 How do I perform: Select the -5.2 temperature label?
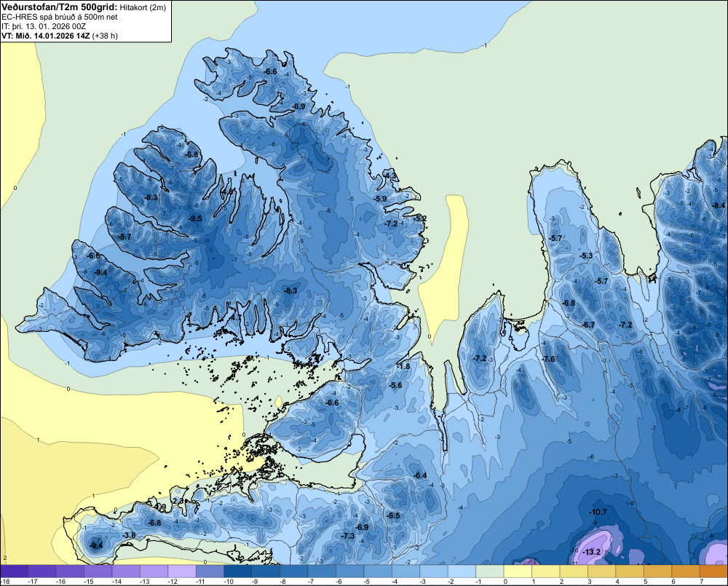(420, 218)
